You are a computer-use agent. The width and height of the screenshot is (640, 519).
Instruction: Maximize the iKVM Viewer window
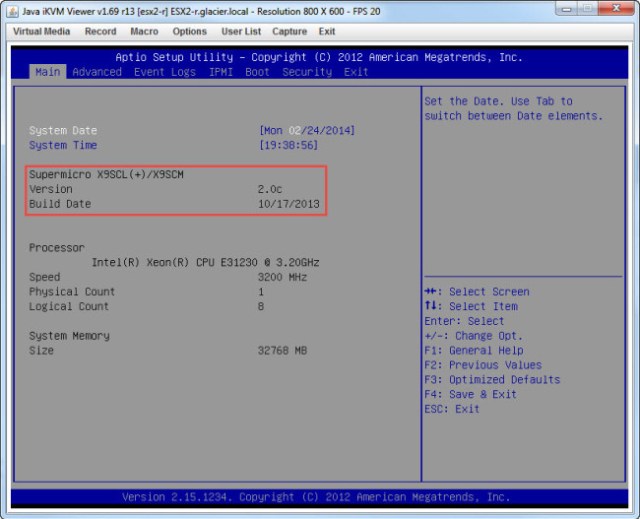[x=588, y=9]
